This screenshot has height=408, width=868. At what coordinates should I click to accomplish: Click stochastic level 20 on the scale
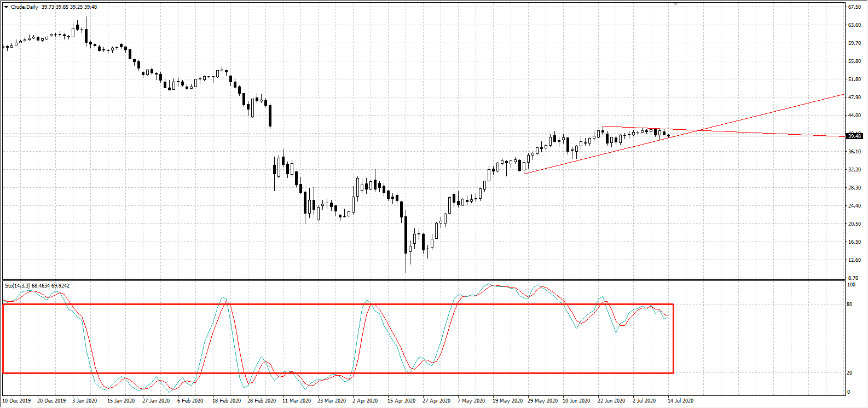849,373
